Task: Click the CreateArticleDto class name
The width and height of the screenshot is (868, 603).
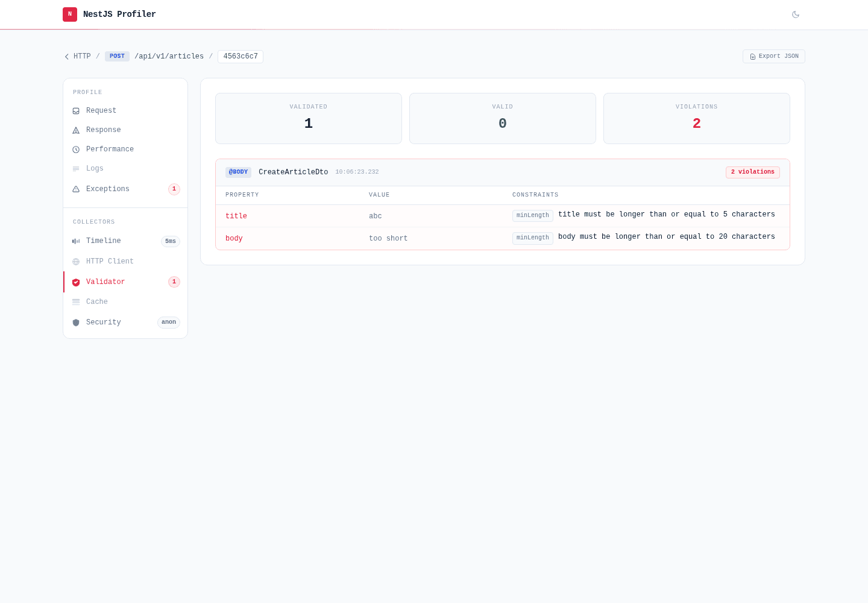Action: (294, 172)
